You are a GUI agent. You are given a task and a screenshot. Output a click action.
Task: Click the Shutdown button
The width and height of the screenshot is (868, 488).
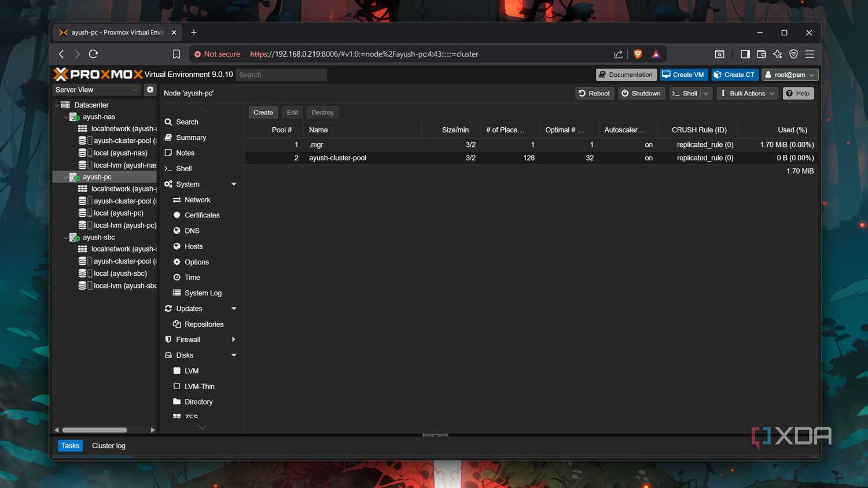641,93
